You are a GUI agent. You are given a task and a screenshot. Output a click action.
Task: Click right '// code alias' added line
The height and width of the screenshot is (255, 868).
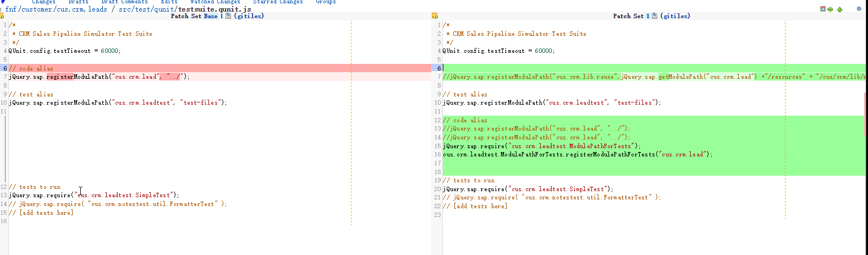tap(465, 120)
